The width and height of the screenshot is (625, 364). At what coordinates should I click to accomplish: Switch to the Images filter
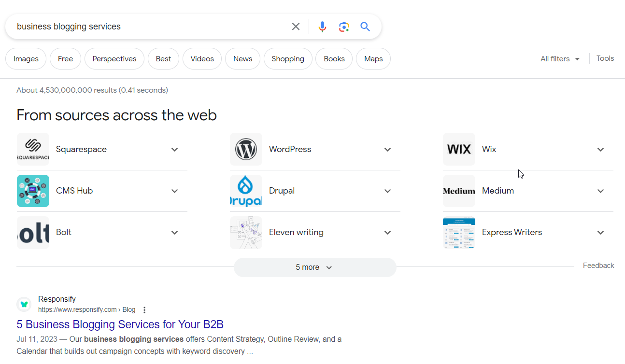26,59
